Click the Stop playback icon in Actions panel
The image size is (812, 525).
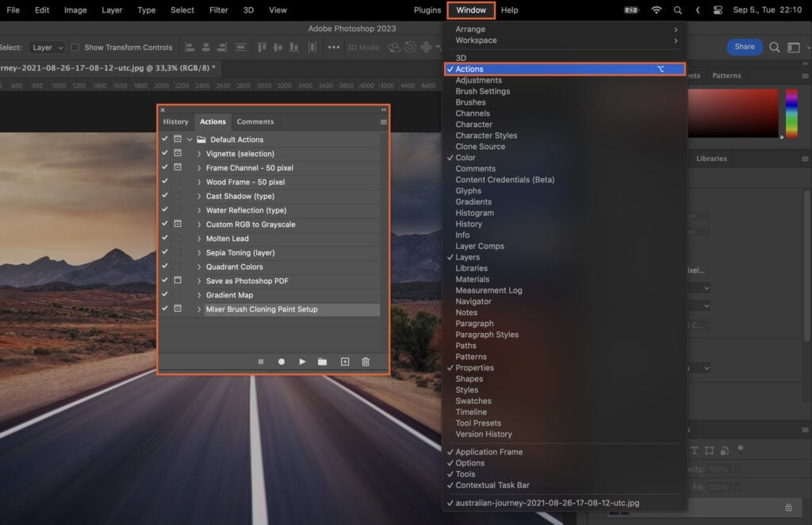pos(260,361)
